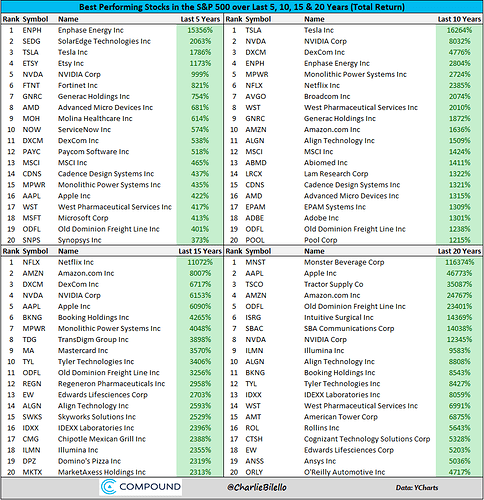Click Enphase Energy's 15356% return cell
Viewport: 484px width, 500px height.
coord(200,30)
